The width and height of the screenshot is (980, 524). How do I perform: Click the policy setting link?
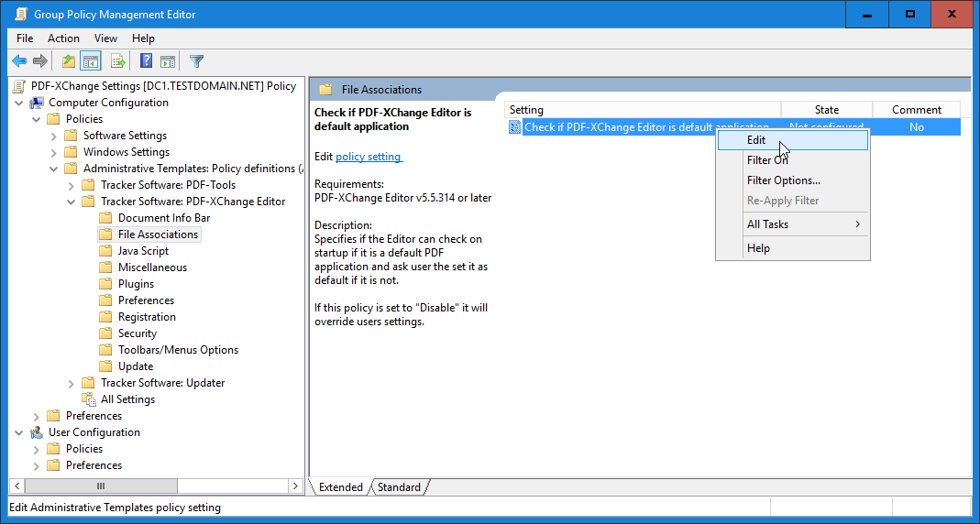click(x=369, y=157)
